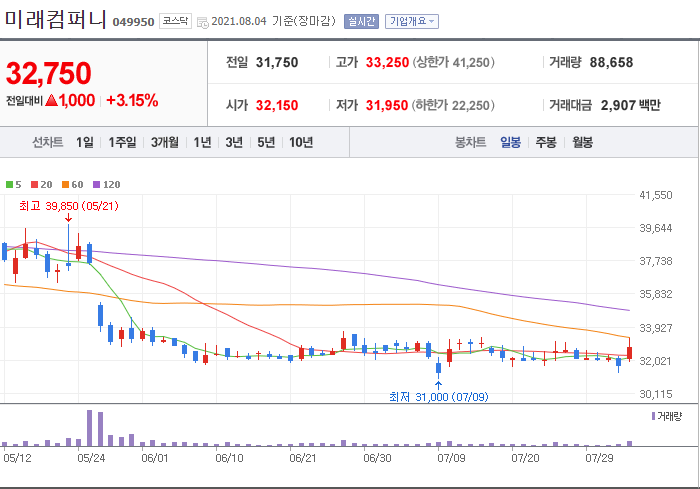Switch to the 월봉 monthly candle chart
This screenshot has height=489, width=700.
tap(583, 142)
